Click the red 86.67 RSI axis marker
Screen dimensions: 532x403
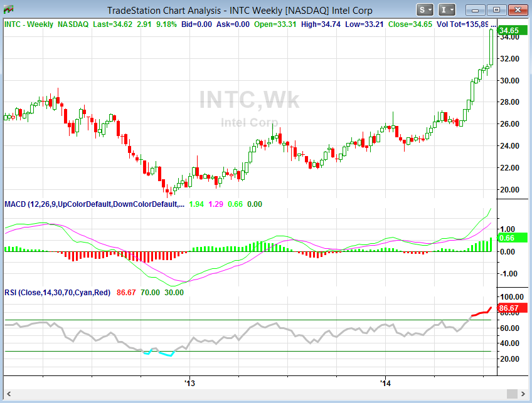[x=513, y=308]
